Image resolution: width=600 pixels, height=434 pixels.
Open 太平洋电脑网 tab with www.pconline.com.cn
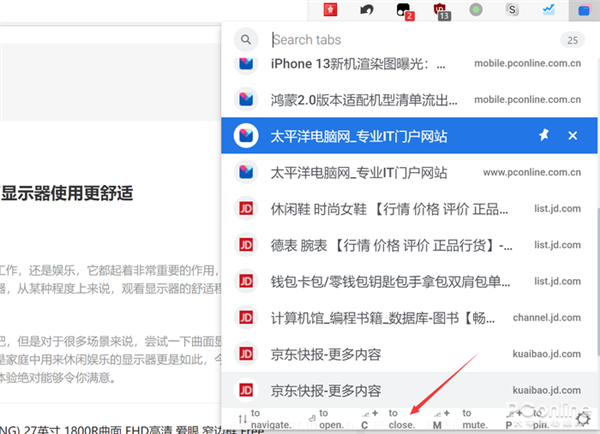(x=409, y=172)
